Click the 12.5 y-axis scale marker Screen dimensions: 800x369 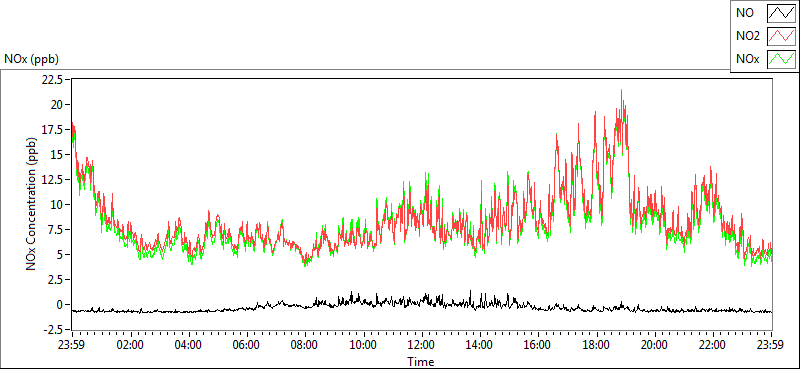(53, 180)
